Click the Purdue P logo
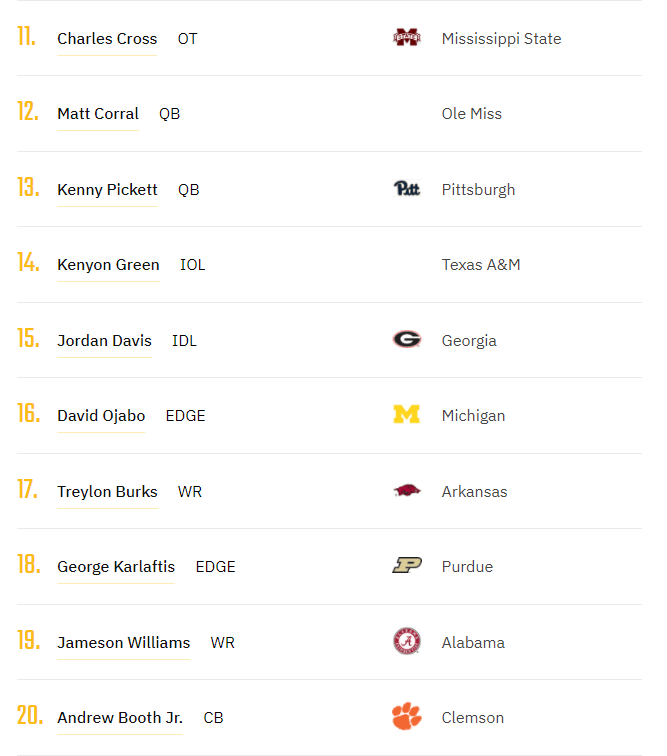 click(x=407, y=566)
